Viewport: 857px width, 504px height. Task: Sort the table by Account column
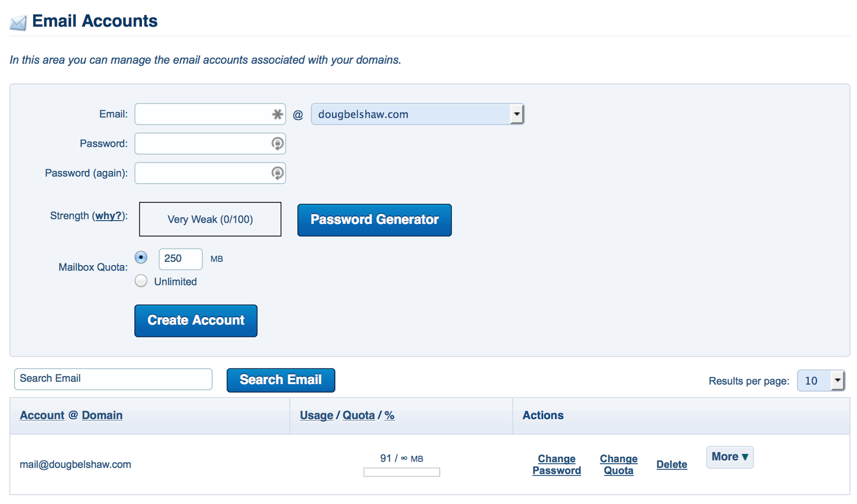[42, 416]
